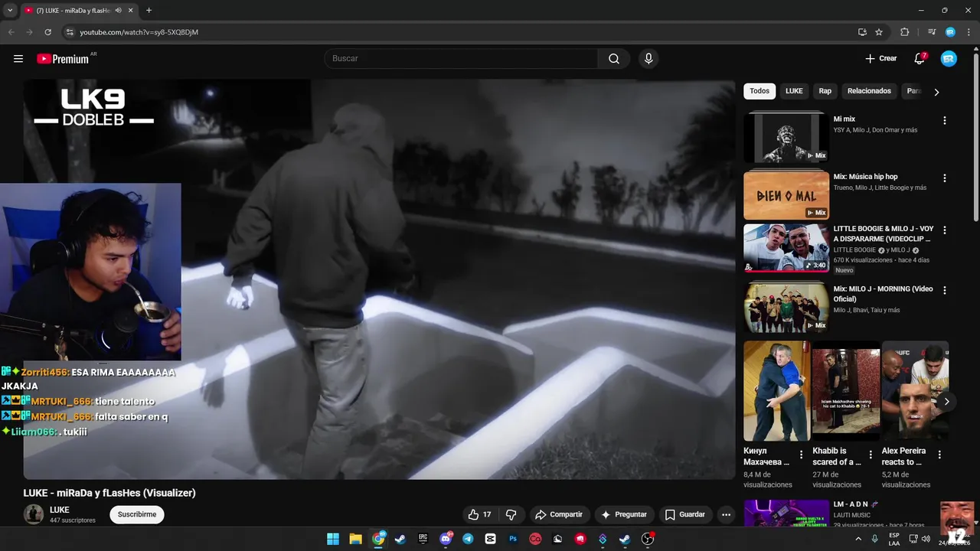This screenshot has height=551, width=980.
Task: Open Mi mix thumbnail
Action: pos(786,137)
